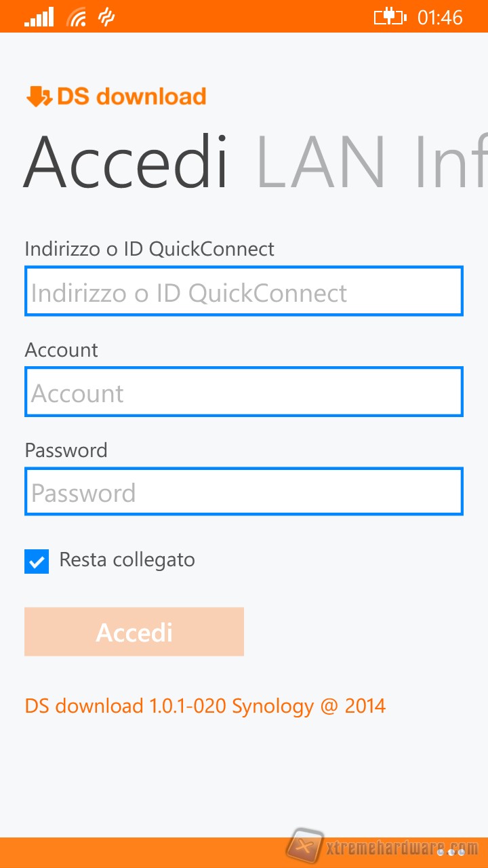This screenshot has height=868, width=488.
Task: Focus the Indirizzo o ID QuickConnect field
Action: (x=244, y=292)
